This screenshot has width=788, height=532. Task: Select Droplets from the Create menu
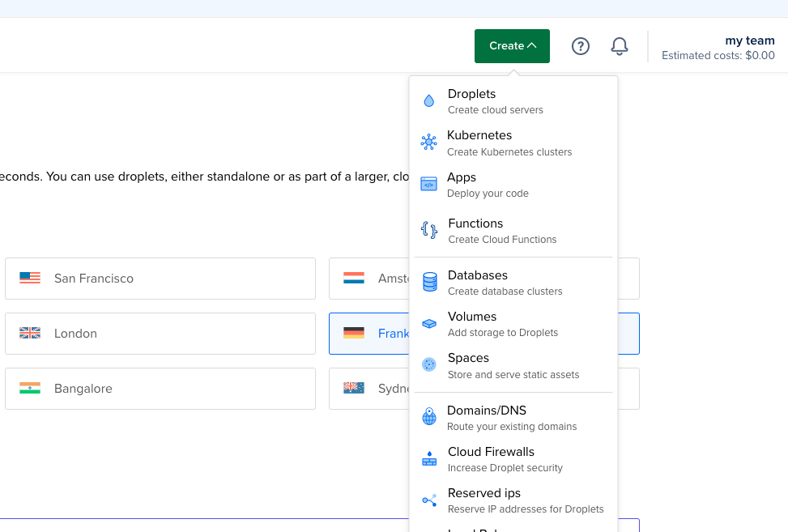[513, 101]
